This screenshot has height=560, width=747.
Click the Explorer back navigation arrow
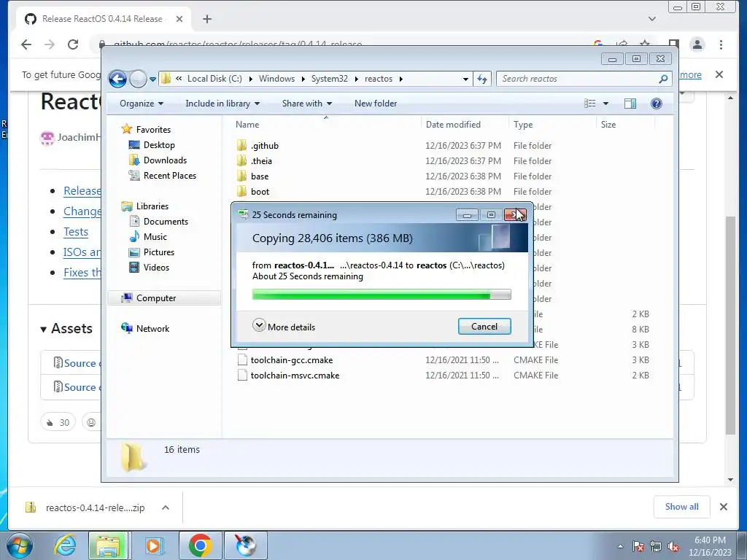click(x=117, y=79)
